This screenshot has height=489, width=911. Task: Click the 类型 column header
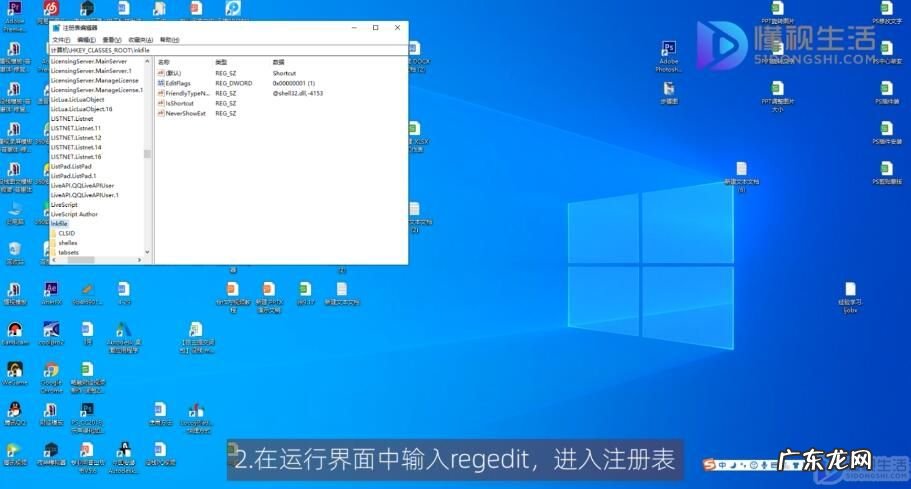(x=221, y=62)
